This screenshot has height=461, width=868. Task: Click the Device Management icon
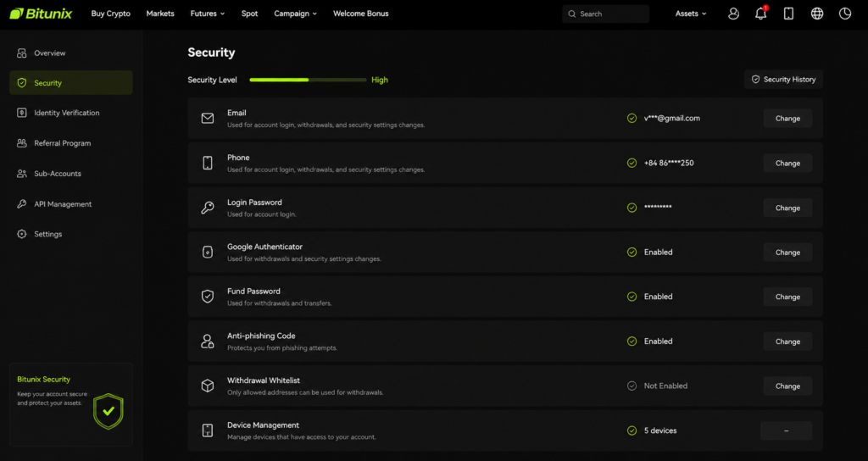pyautogui.click(x=208, y=430)
